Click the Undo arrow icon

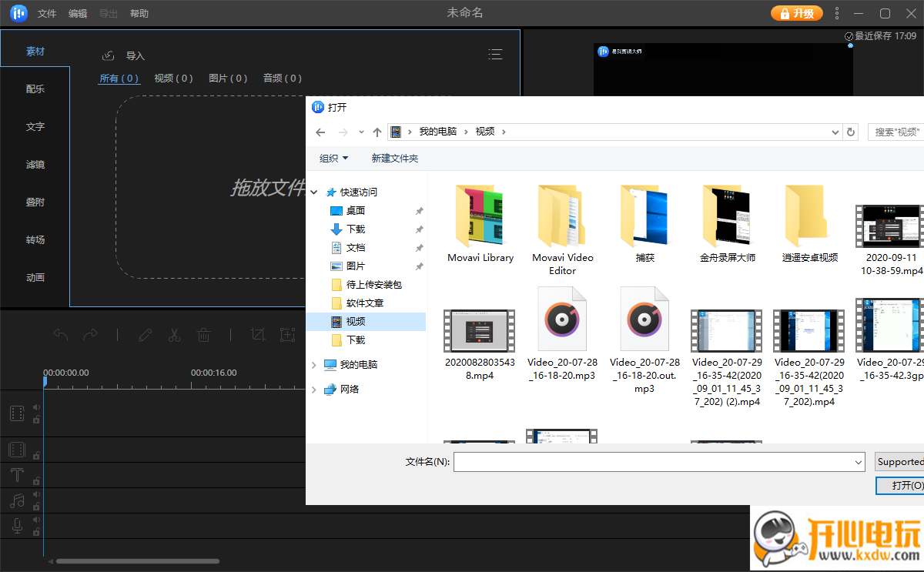pyautogui.click(x=61, y=335)
